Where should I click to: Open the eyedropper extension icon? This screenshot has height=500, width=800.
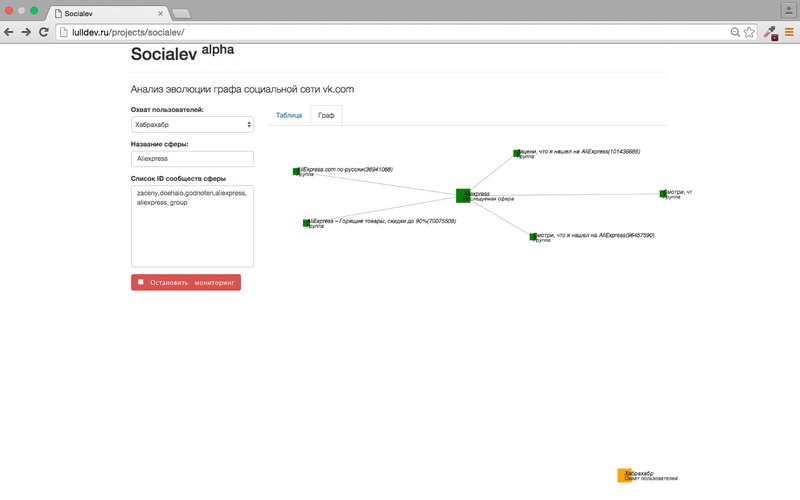(x=770, y=33)
